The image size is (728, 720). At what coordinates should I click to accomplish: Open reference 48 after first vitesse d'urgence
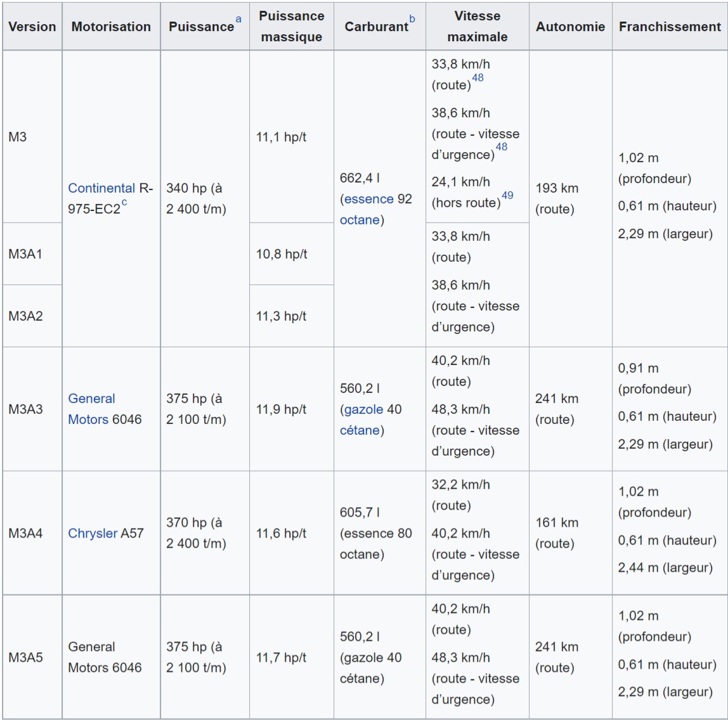click(x=501, y=148)
